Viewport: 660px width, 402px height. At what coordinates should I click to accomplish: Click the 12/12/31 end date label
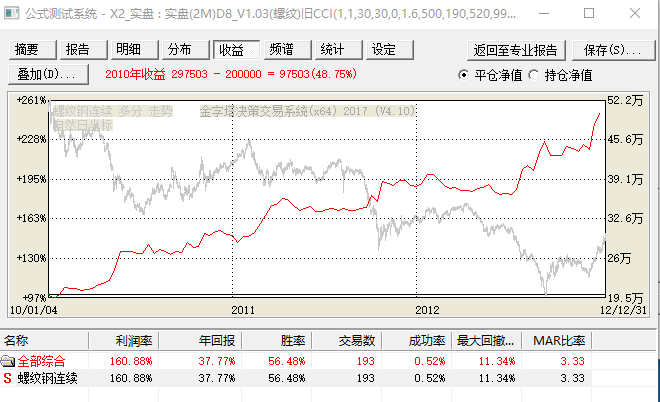pyautogui.click(x=623, y=310)
